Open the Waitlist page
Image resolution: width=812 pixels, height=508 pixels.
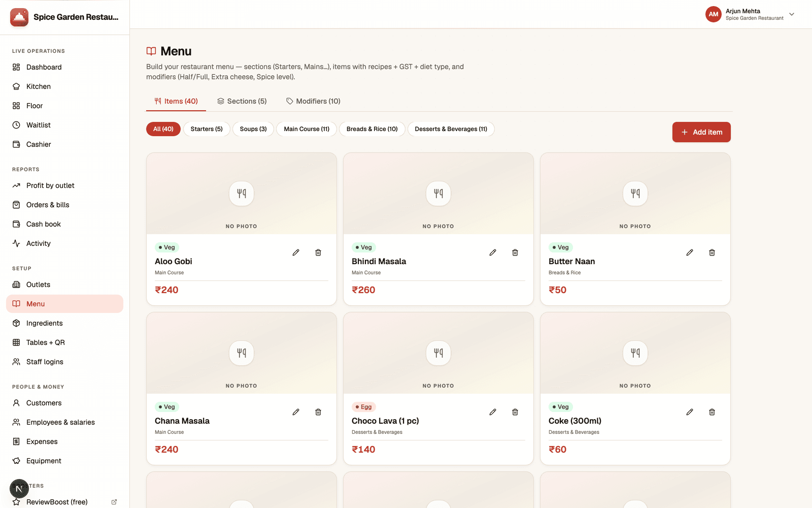click(64, 125)
